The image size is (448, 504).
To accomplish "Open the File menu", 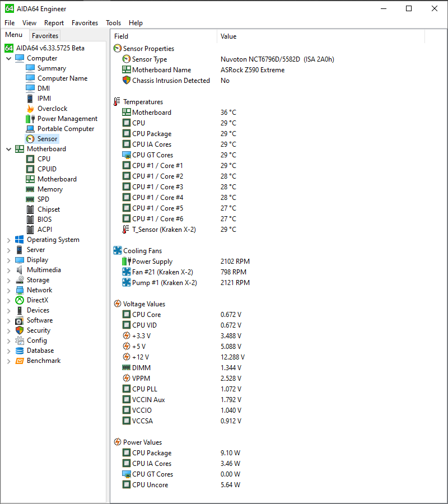I will point(10,23).
